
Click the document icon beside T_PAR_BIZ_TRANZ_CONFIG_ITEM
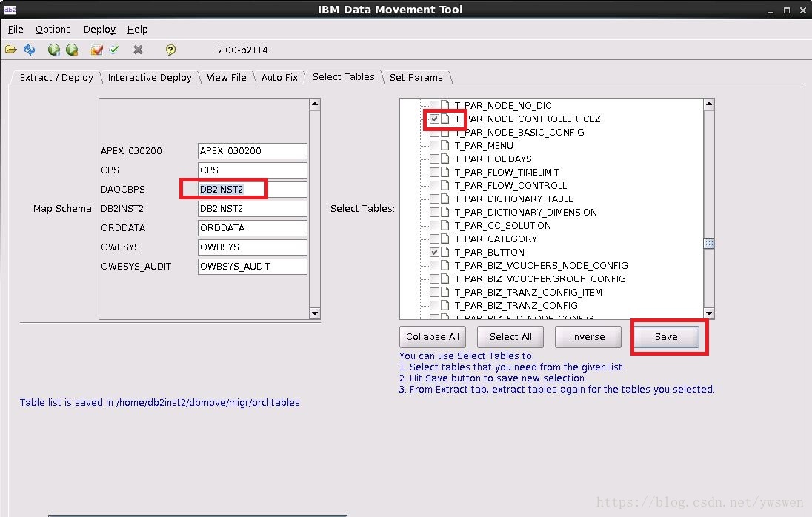pyautogui.click(x=445, y=292)
